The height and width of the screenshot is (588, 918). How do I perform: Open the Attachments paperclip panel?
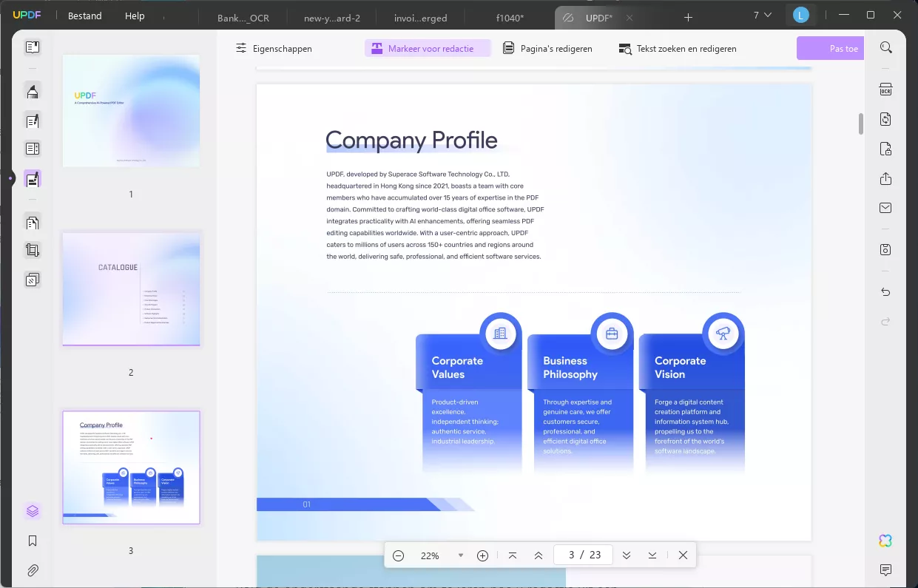pos(32,570)
